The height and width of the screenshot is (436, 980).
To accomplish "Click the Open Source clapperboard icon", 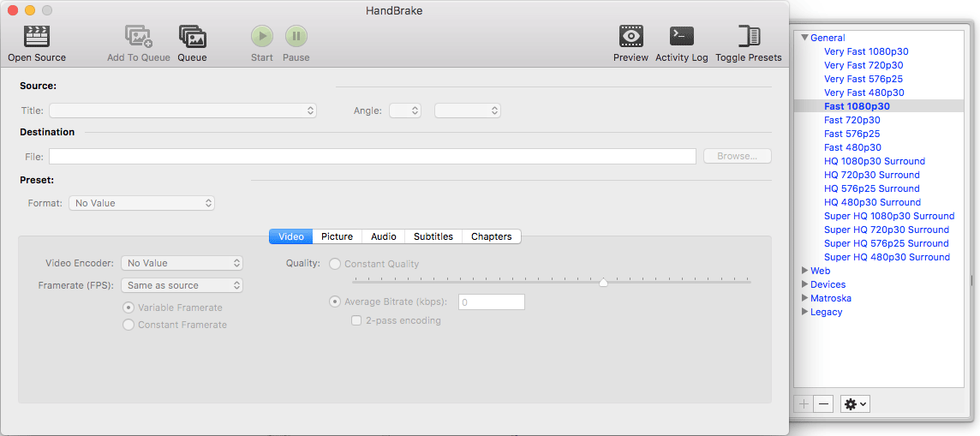I will click(x=37, y=36).
